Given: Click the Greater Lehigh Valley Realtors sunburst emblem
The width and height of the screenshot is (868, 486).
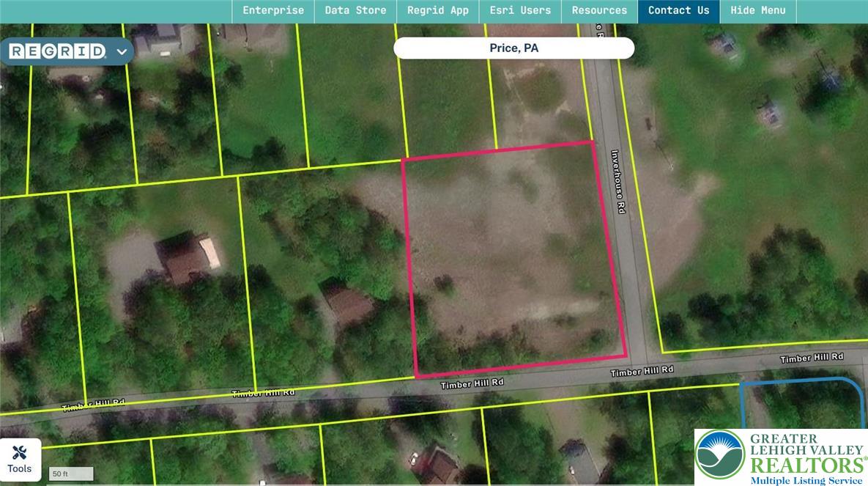Looking at the screenshot, I should [719, 454].
